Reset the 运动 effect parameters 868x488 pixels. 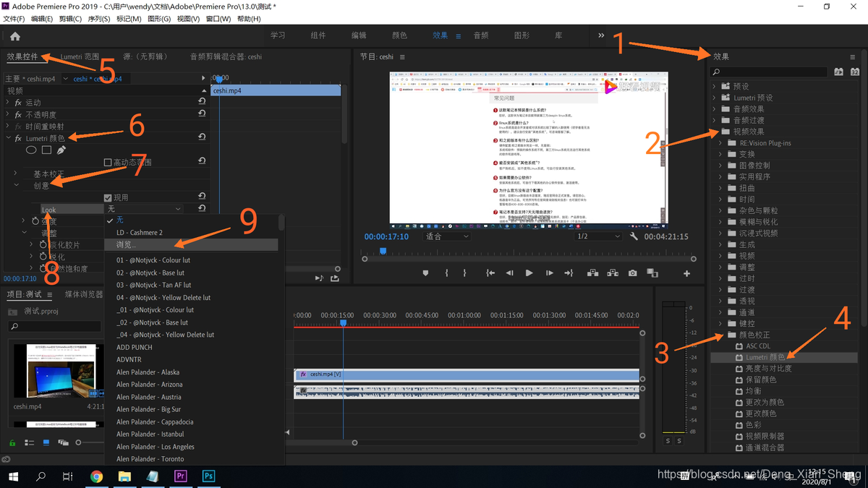click(x=203, y=103)
